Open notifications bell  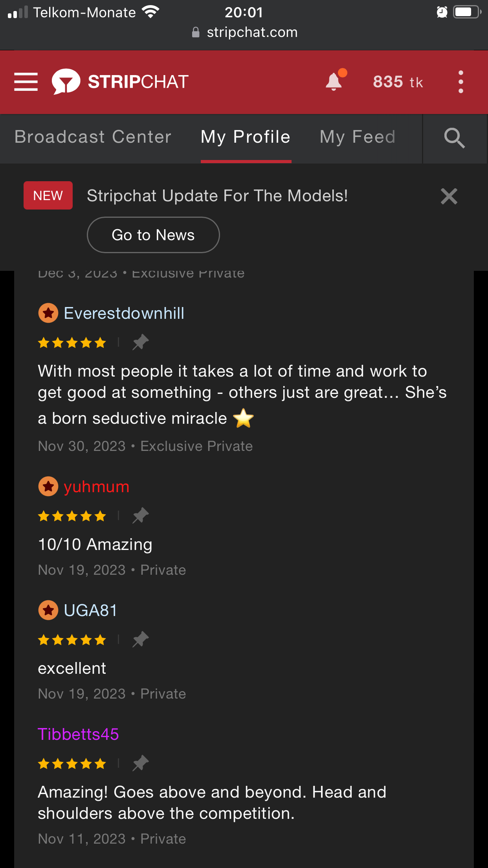[x=335, y=81]
